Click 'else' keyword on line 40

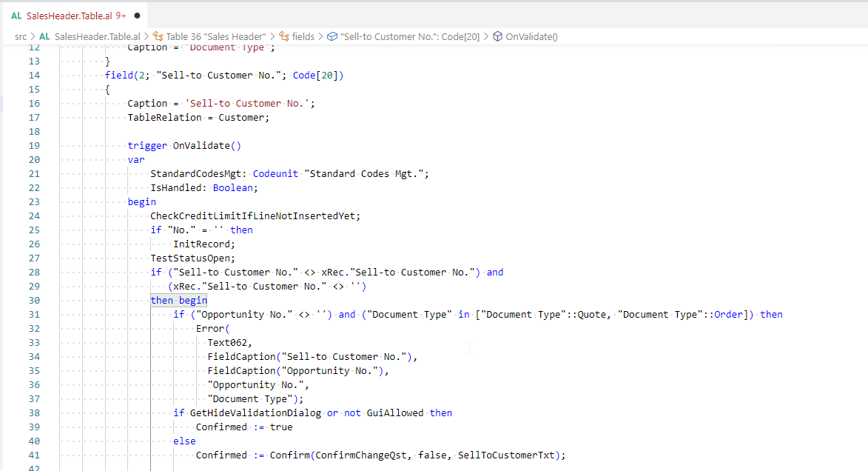[184, 441]
